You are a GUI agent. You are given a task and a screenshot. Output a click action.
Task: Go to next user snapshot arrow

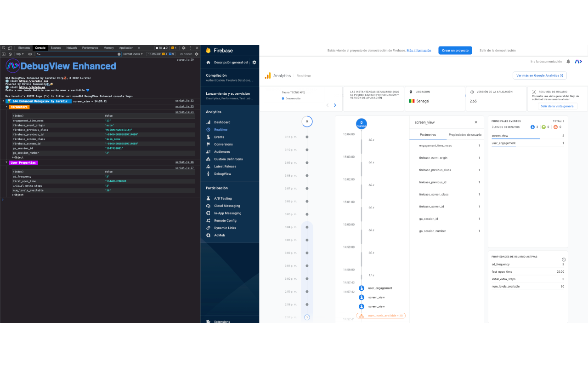(x=335, y=105)
